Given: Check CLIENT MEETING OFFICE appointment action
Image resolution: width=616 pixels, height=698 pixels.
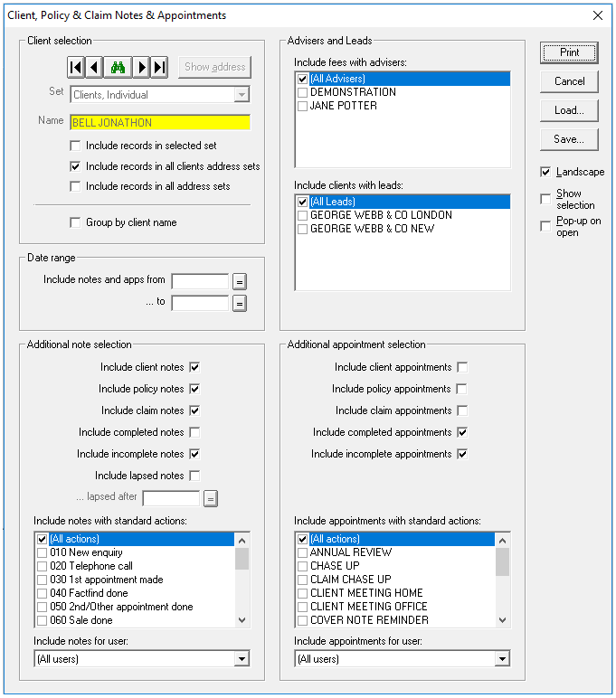Looking at the screenshot, I should point(302,608).
